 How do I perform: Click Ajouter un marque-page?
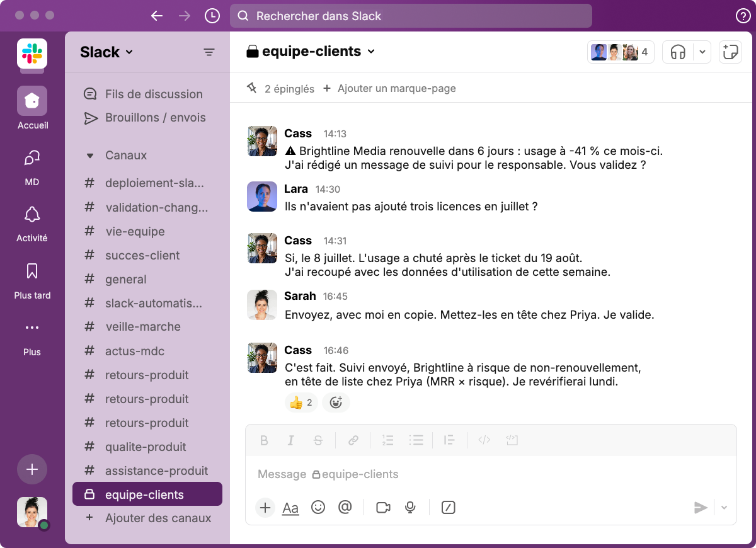[389, 89]
